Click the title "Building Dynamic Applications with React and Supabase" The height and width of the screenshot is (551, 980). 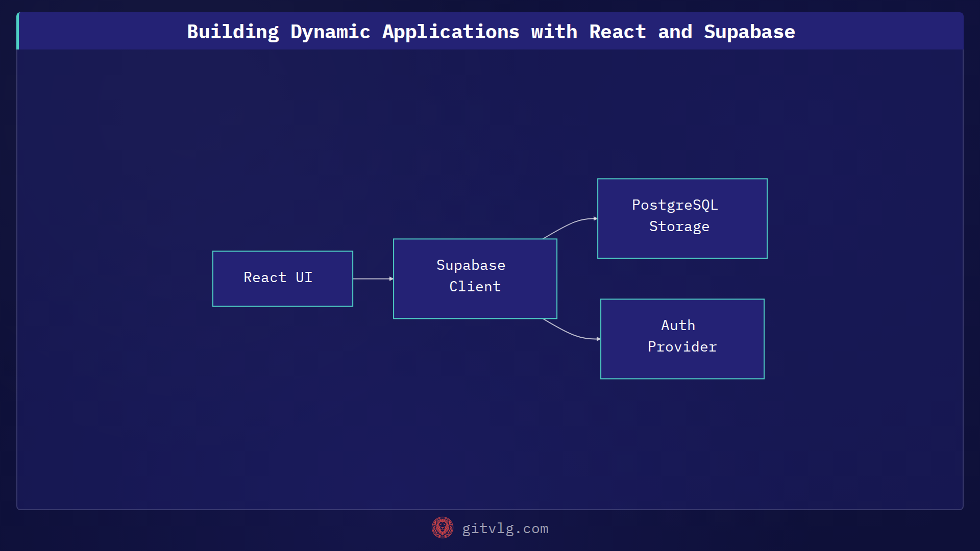491,32
